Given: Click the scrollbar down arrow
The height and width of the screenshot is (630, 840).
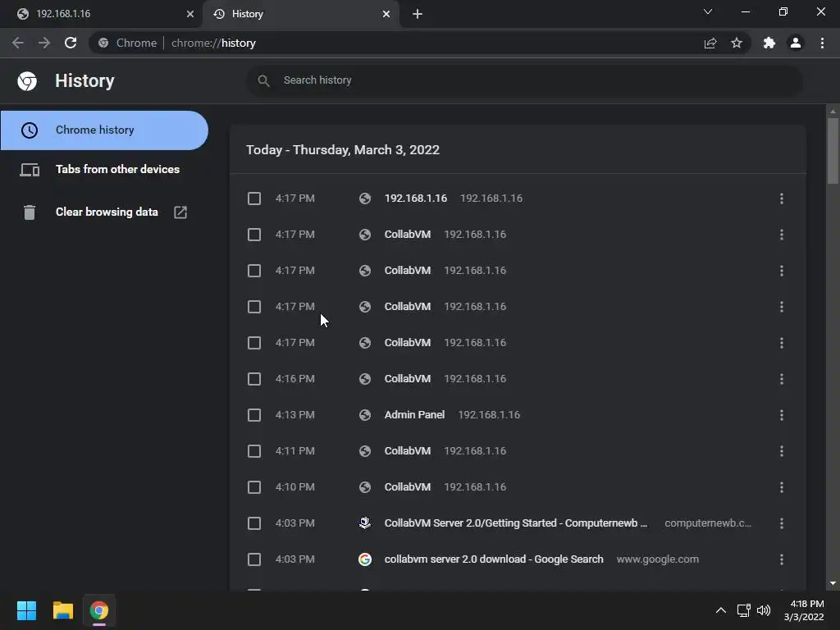Looking at the screenshot, I should [x=833, y=583].
